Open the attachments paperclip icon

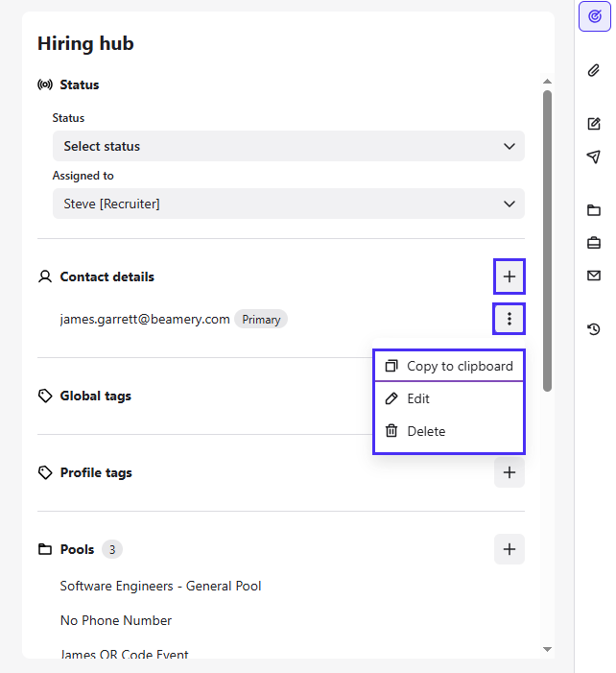[594, 70]
